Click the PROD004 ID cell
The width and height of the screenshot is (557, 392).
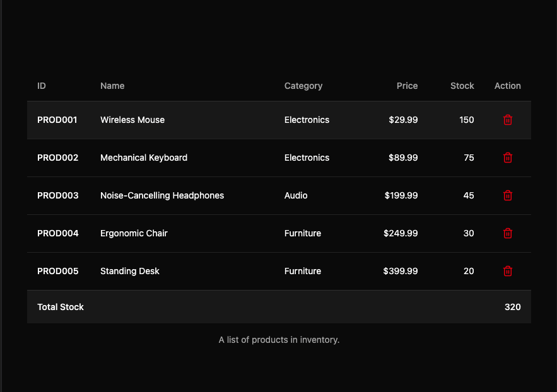(x=58, y=233)
